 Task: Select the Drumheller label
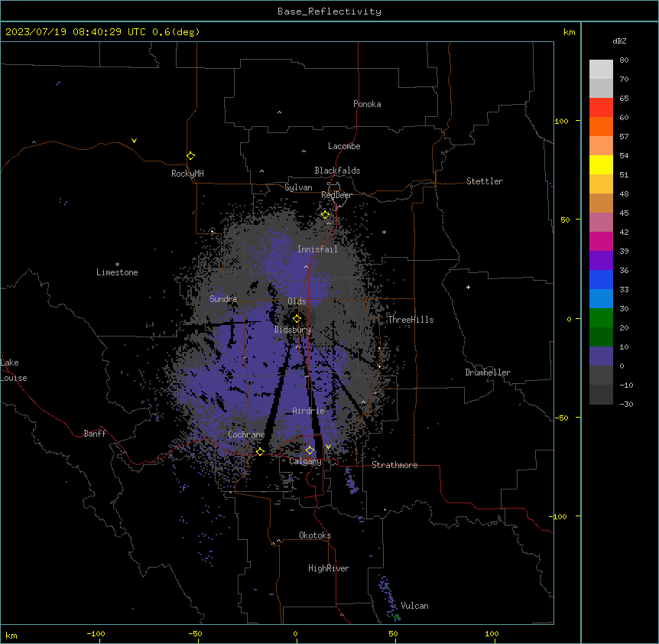[488, 372]
